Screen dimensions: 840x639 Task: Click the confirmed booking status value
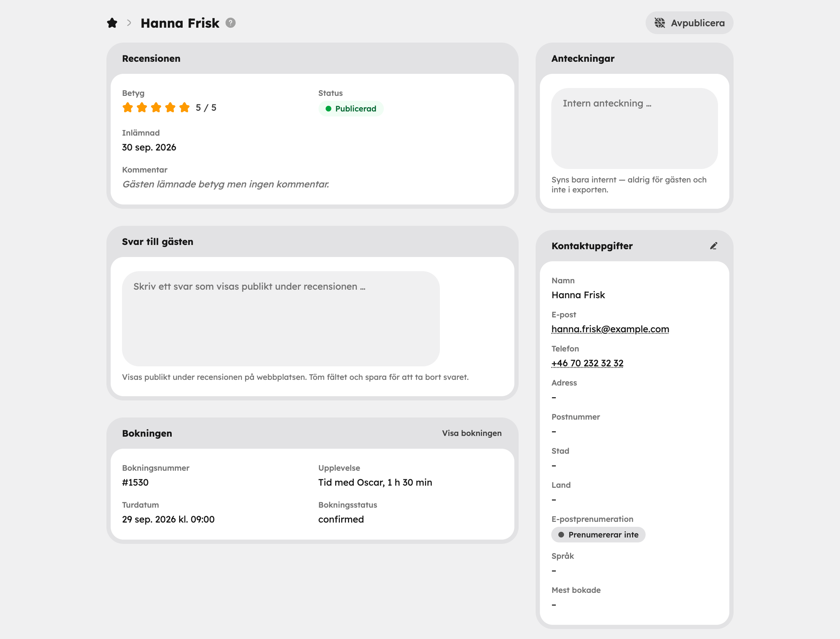(341, 519)
